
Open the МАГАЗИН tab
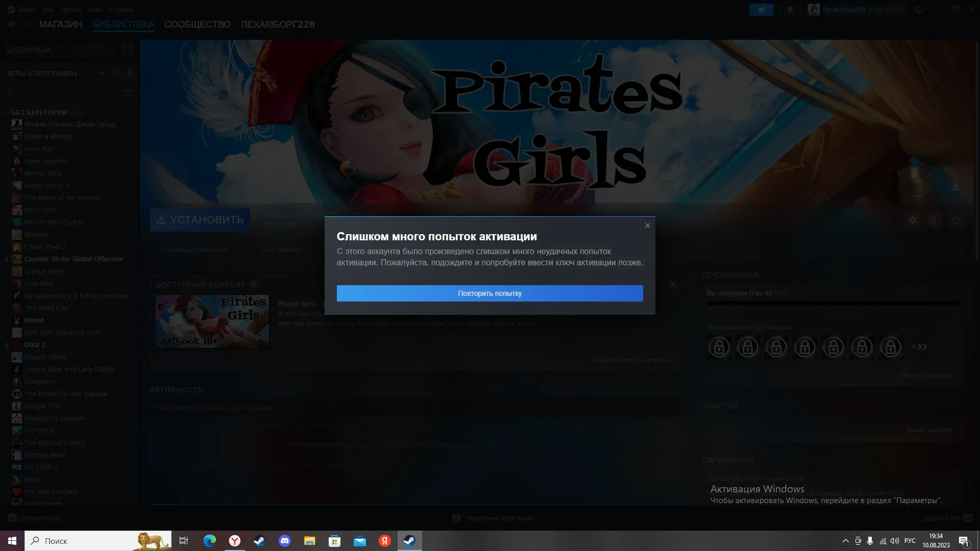click(x=61, y=24)
